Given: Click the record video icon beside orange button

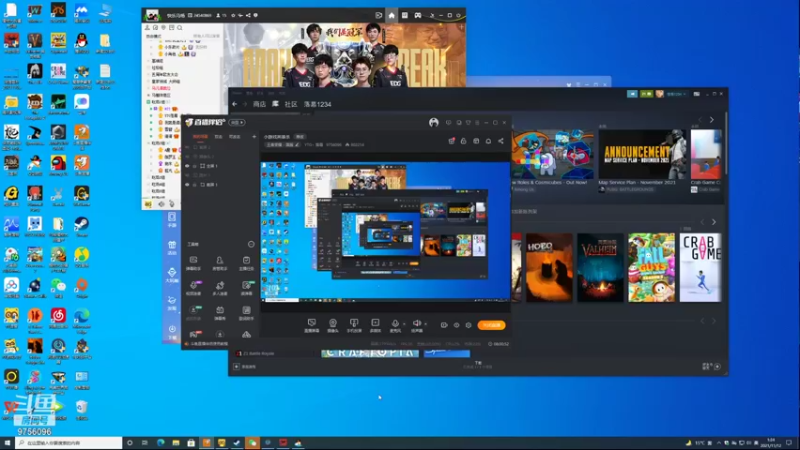Looking at the screenshot, I should click(444, 325).
